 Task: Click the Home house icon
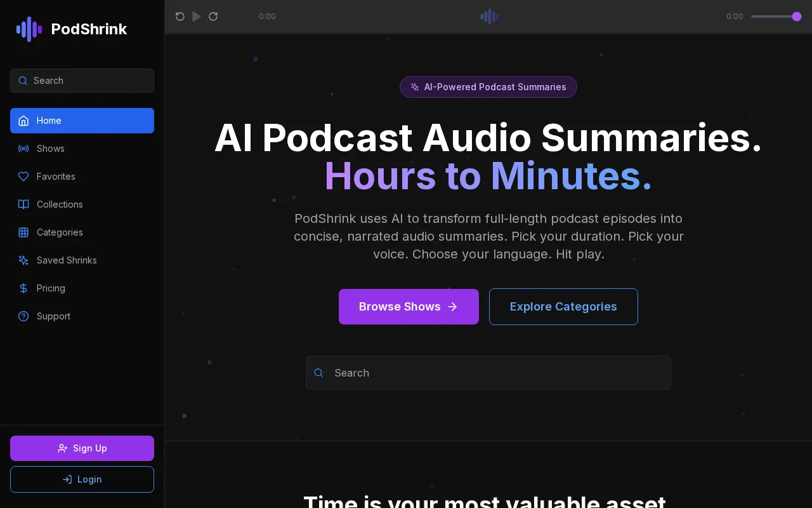23,121
